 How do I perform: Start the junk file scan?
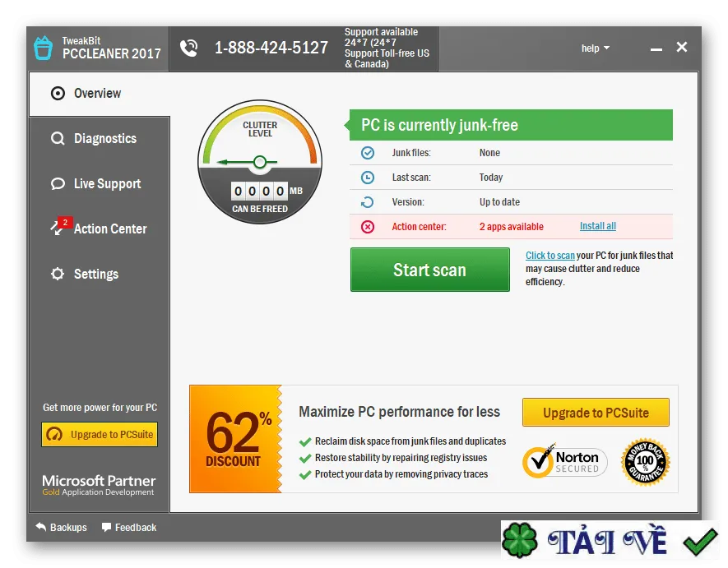click(430, 270)
